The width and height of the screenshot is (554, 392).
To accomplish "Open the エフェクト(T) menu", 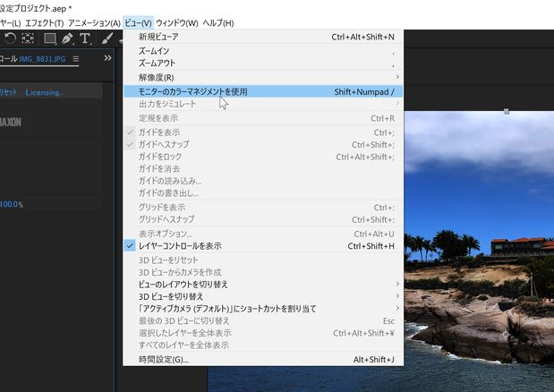I will (45, 23).
